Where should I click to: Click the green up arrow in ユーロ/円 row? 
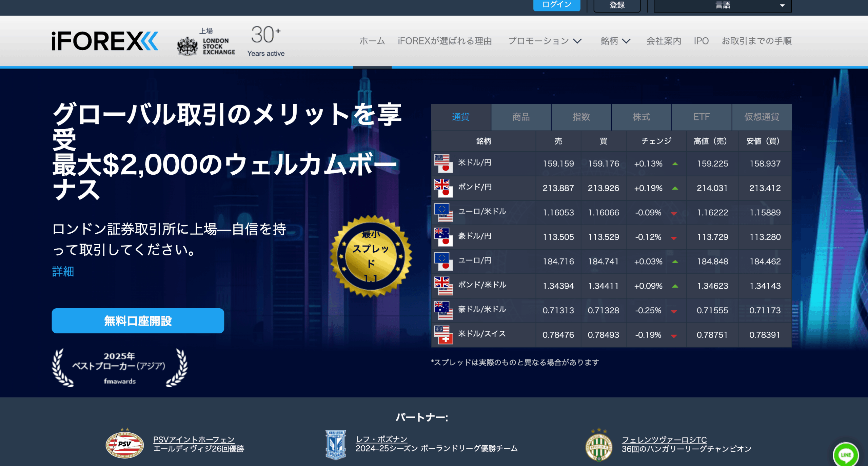pyautogui.click(x=675, y=261)
